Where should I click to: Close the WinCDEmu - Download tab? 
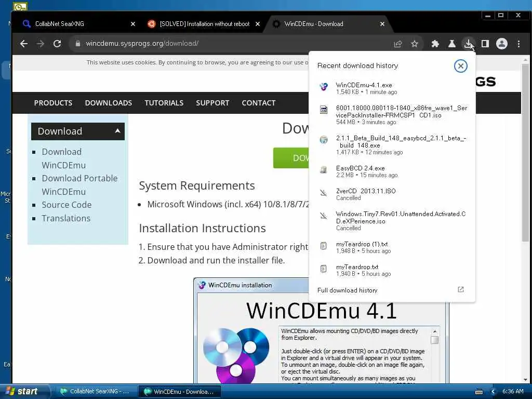click(382, 24)
